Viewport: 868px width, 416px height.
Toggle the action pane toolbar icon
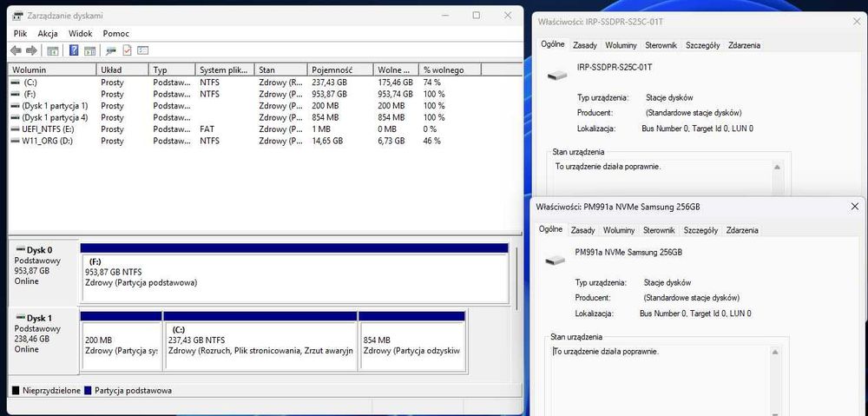89,51
